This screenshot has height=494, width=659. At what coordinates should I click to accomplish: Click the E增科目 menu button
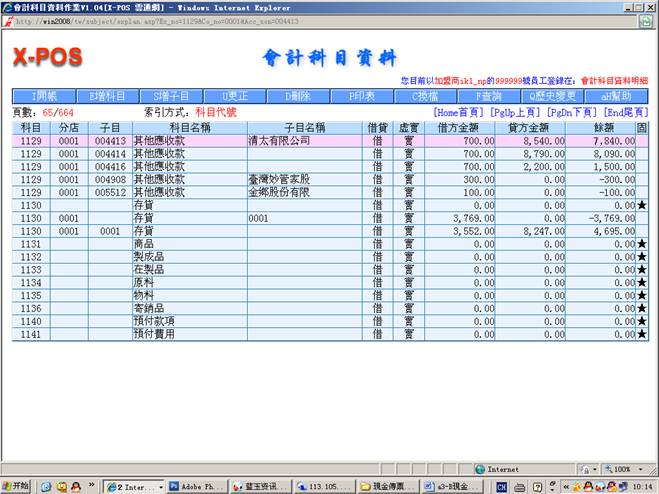(107, 97)
